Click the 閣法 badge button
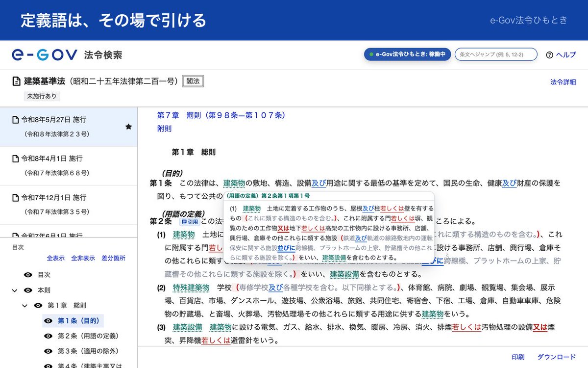This screenshot has width=588, height=368. coord(193,81)
